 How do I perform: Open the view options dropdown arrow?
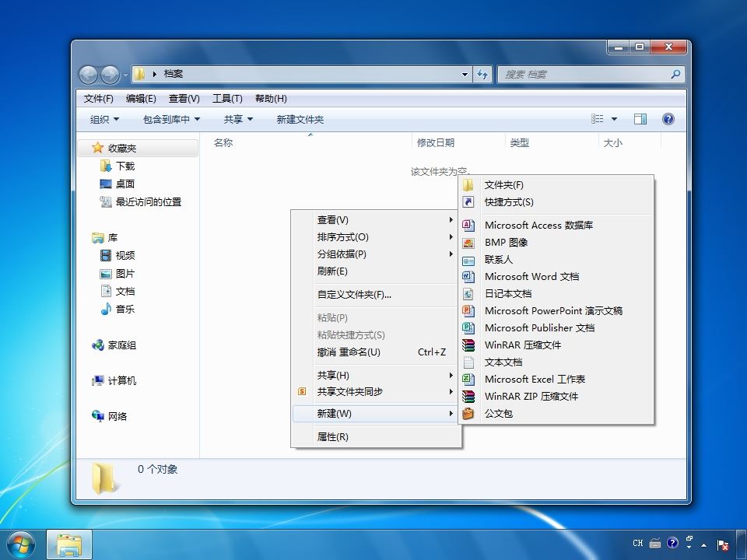click(x=614, y=119)
